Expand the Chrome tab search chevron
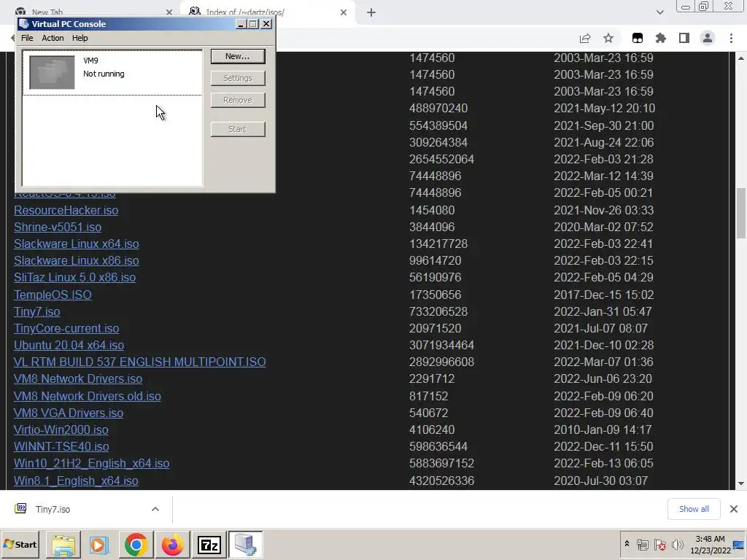747x560 pixels. click(x=659, y=12)
